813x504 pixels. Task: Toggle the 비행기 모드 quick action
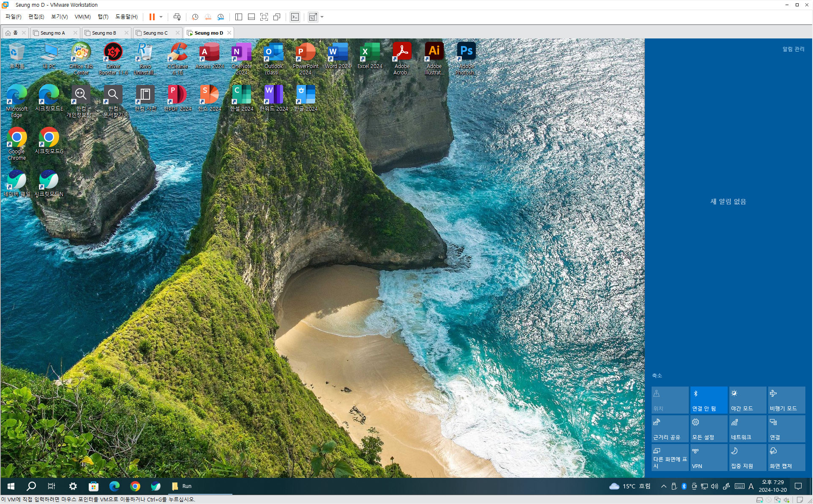(786, 400)
